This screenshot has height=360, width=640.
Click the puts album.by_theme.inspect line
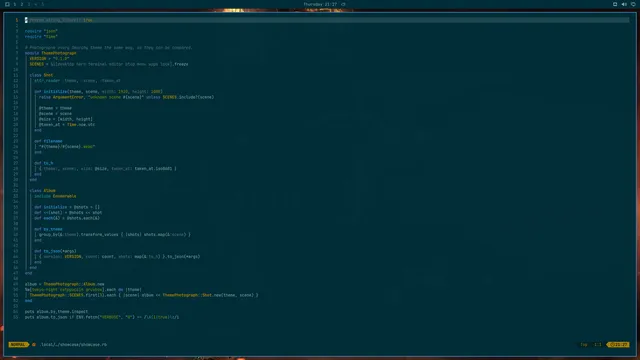click(x=56, y=311)
